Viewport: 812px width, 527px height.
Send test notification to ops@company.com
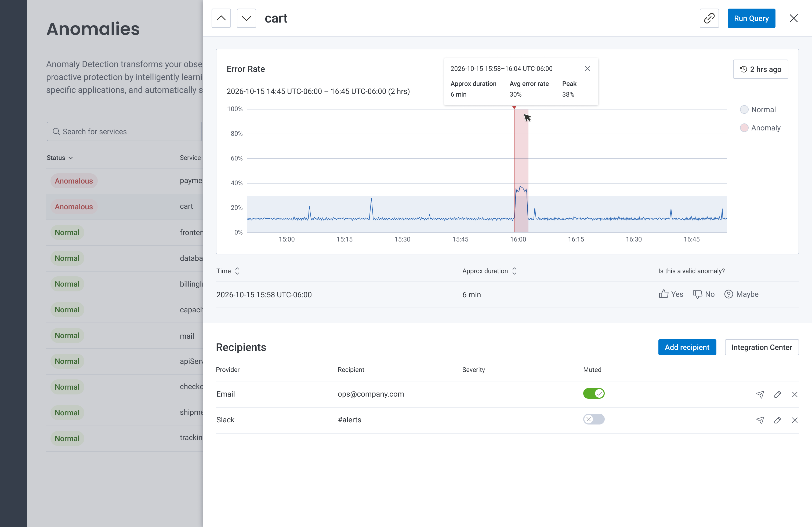pos(760,394)
